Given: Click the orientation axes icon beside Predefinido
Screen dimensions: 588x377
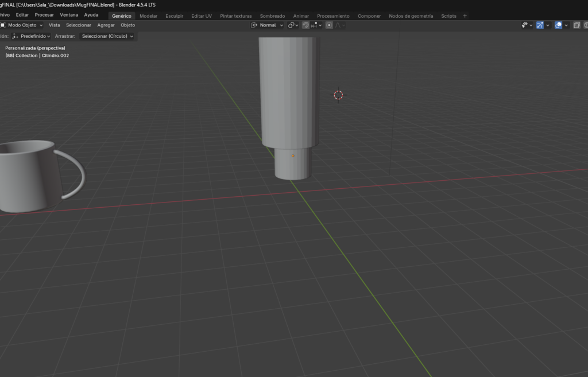Looking at the screenshot, I should (x=15, y=36).
